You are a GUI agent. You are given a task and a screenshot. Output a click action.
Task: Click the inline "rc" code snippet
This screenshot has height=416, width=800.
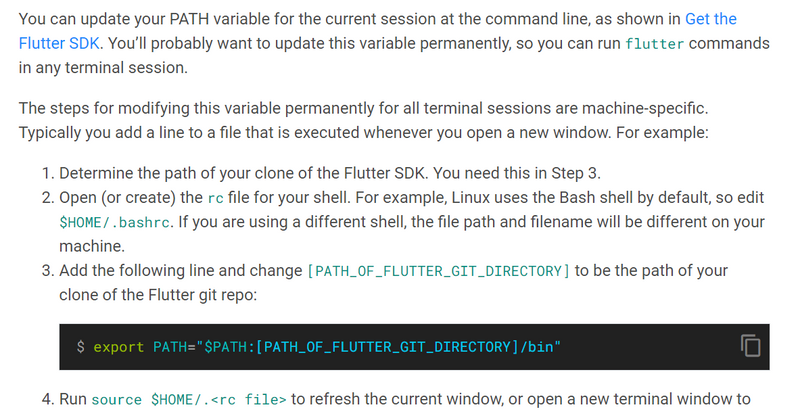coord(215,198)
